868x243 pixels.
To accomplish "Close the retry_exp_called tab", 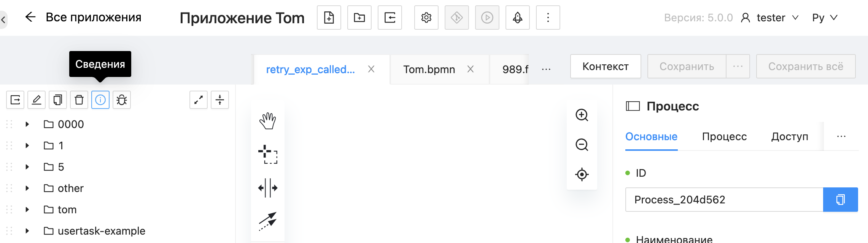I will click(x=371, y=69).
